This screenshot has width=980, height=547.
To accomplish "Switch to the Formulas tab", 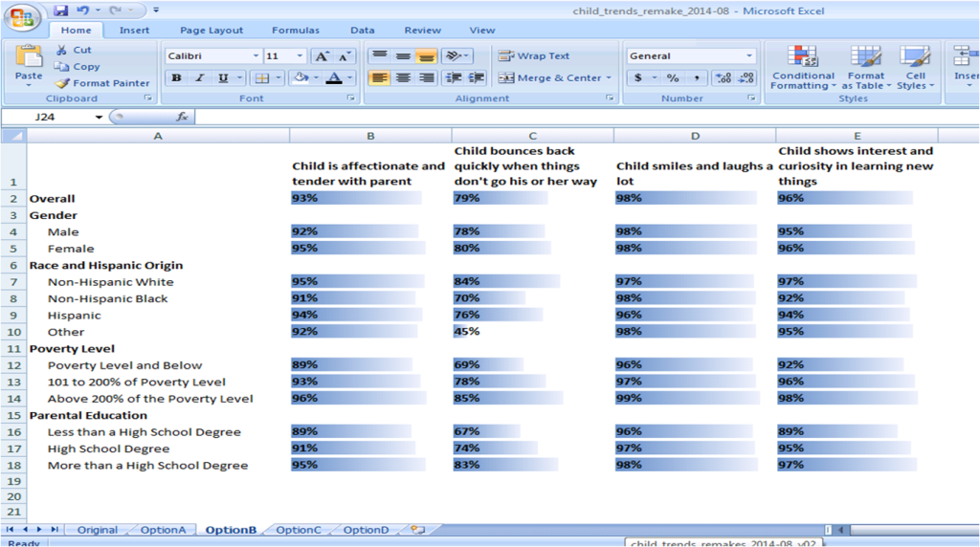I will 296,30.
